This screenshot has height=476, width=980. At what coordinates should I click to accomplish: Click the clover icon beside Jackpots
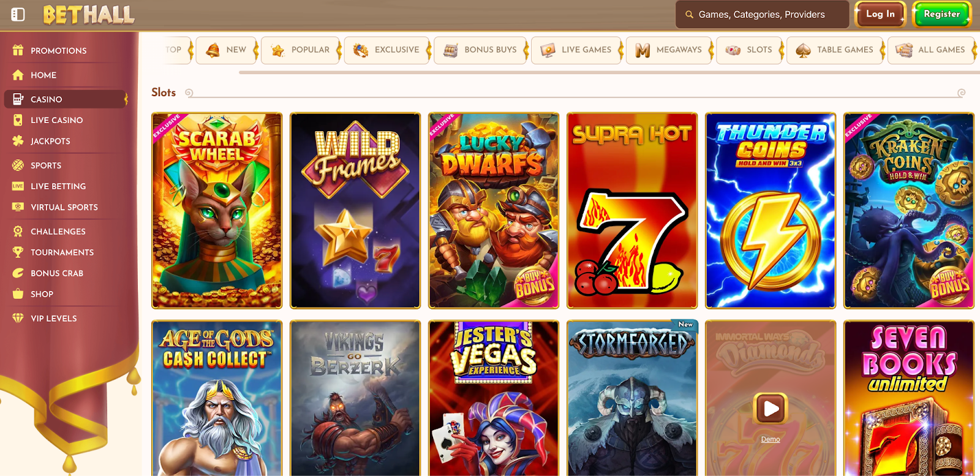point(18,141)
